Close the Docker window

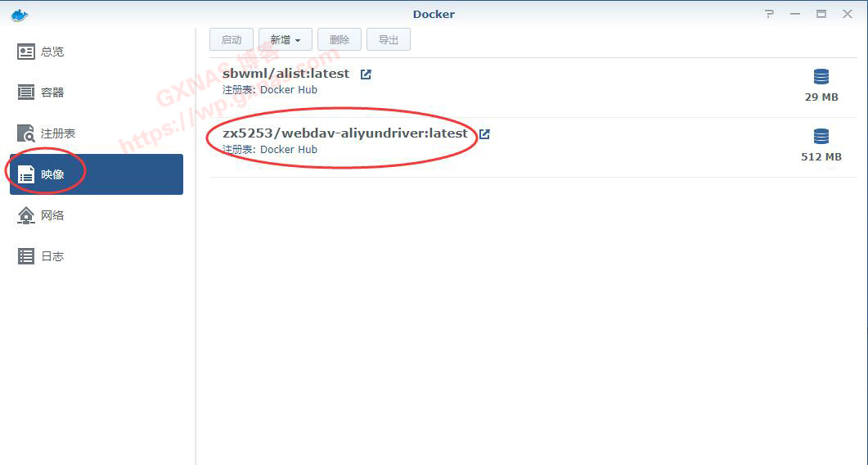coord(848,14)
